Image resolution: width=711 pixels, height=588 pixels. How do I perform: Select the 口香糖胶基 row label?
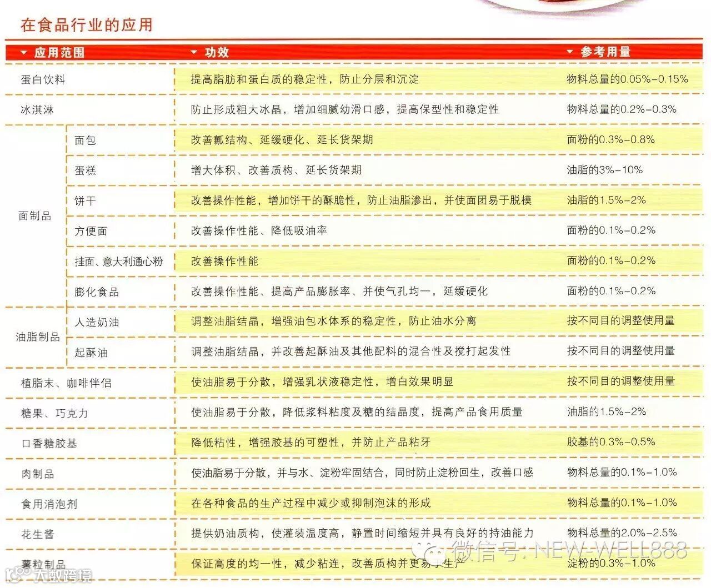(x=49, y=444)
